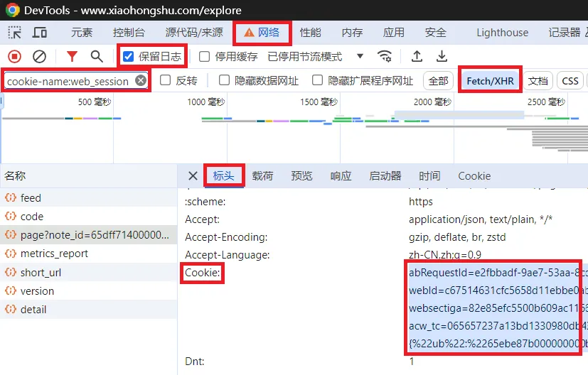Click the version request JSON icon
Screen dimensions: 588x375
(x=11, y=290)
